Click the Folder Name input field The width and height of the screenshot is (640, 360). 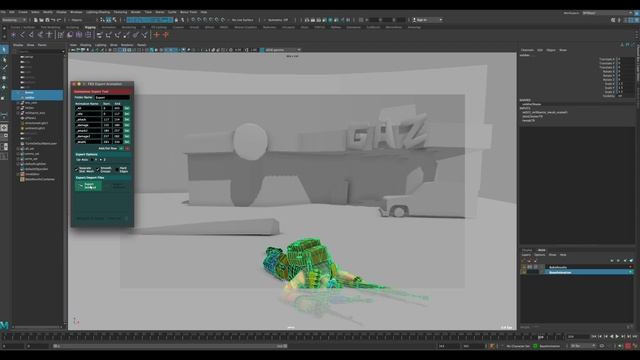click(x=112, y=98)
